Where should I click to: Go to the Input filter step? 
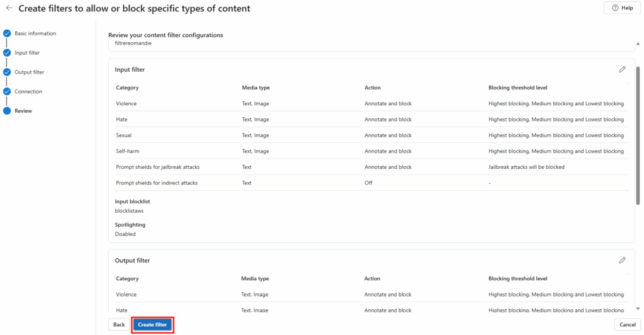(27, 53)
